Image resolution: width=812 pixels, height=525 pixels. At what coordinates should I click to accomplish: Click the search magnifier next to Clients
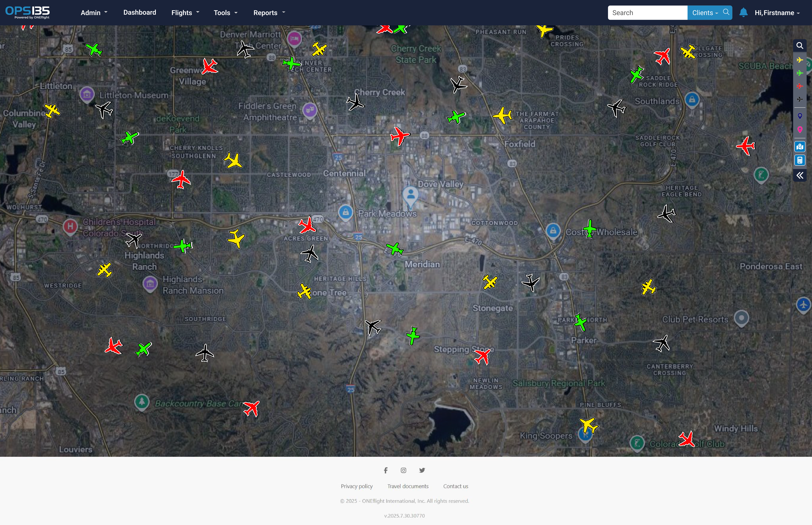[726, 12]
